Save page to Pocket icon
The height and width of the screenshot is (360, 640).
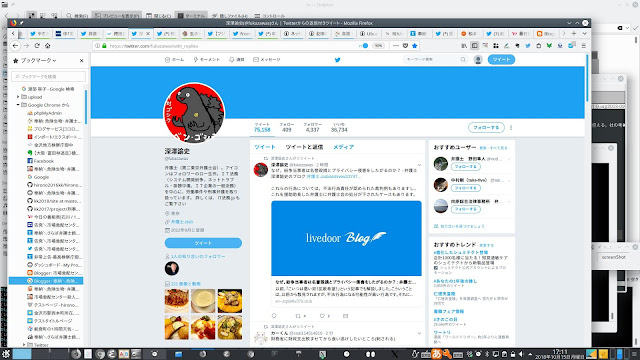[x=405, y=46]
